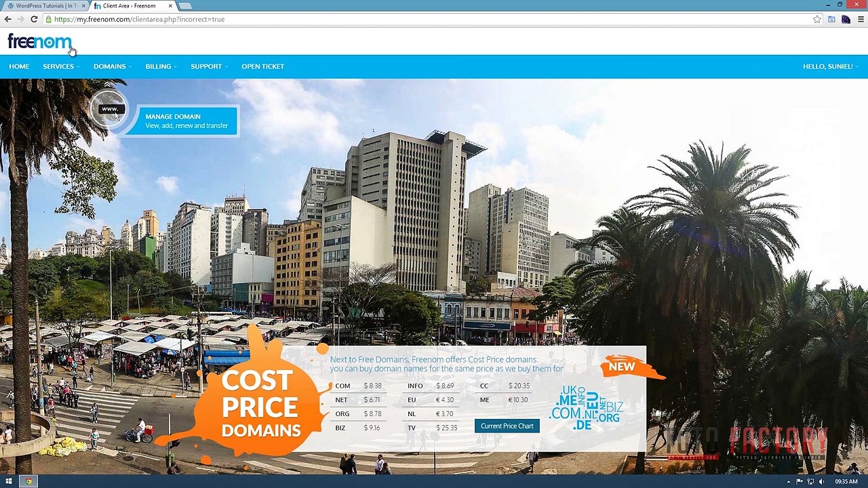Click the ORG $ 8.78 price row
This screenshot has width=868, height=488.
(x=359, y=413)
